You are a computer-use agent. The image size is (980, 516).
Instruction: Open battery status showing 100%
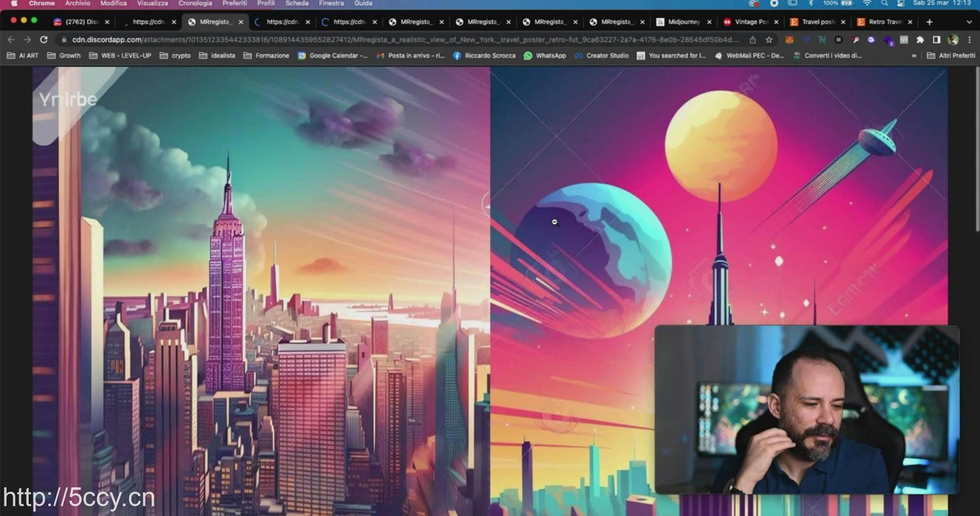tap(838, 3)
